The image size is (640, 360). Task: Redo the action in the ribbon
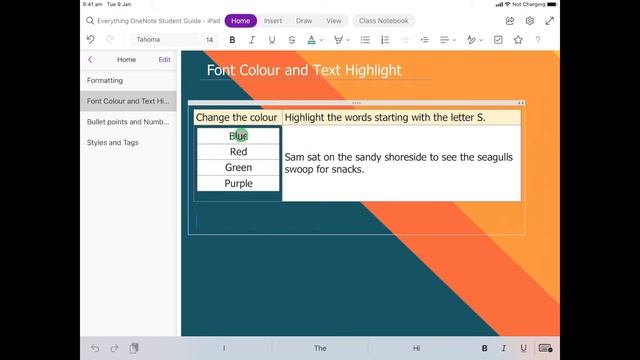click(110, 40)
